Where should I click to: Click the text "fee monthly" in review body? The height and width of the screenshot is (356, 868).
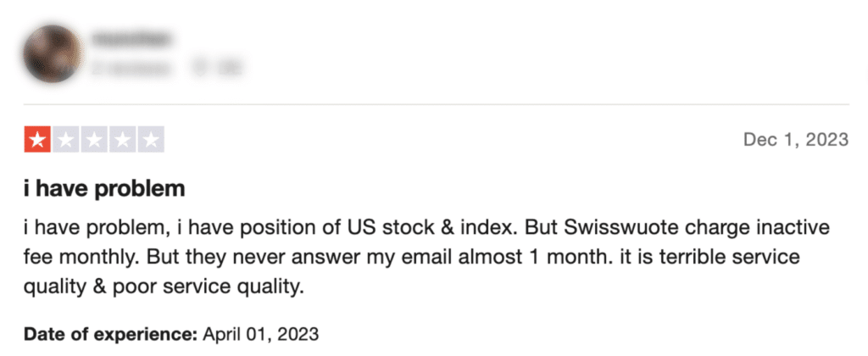[82, 258]
